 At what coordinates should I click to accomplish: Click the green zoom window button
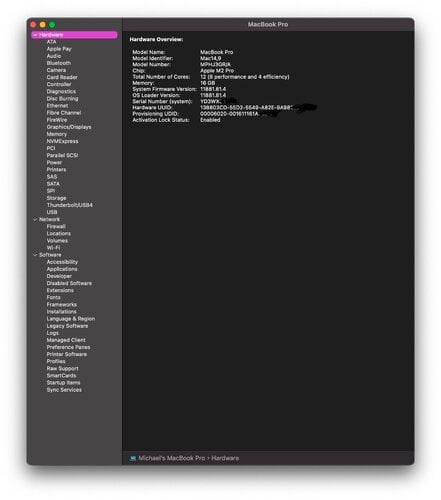point(52,25)
